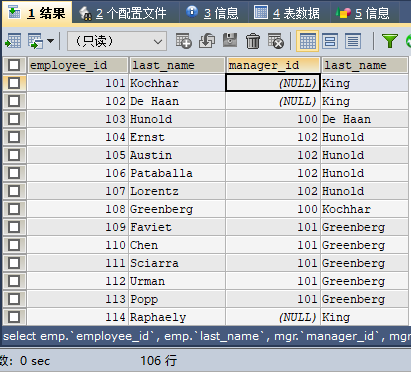Select the King cell in Raphaely row
411x372 pixels.
click(365, 317)
